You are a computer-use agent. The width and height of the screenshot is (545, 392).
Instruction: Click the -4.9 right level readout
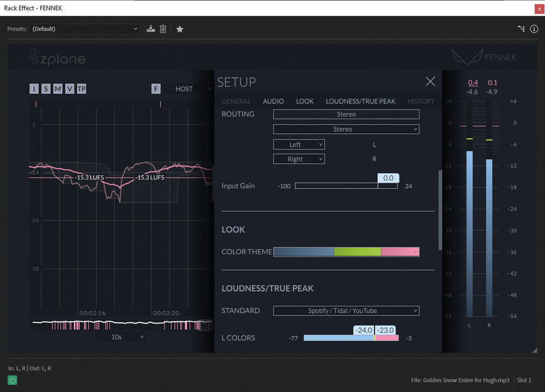pyautogui.click(x=492, y=92)
